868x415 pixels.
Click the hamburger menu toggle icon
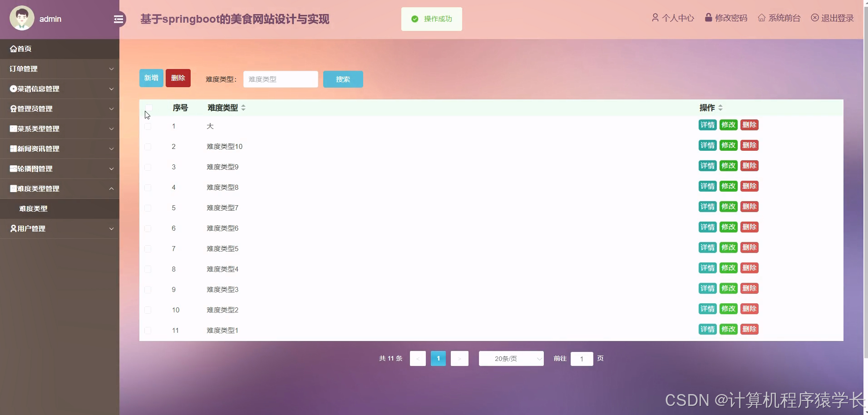[119, 19]
